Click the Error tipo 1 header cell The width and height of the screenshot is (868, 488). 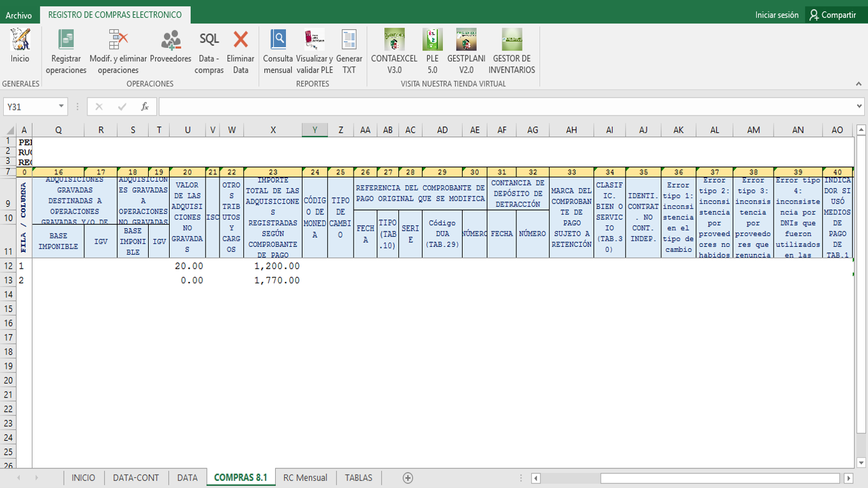coord(678,218)
